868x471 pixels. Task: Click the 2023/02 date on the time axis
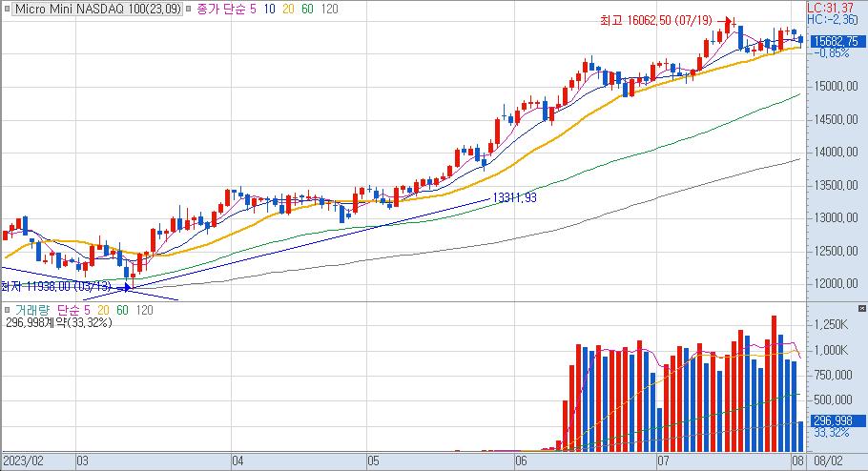23,461
